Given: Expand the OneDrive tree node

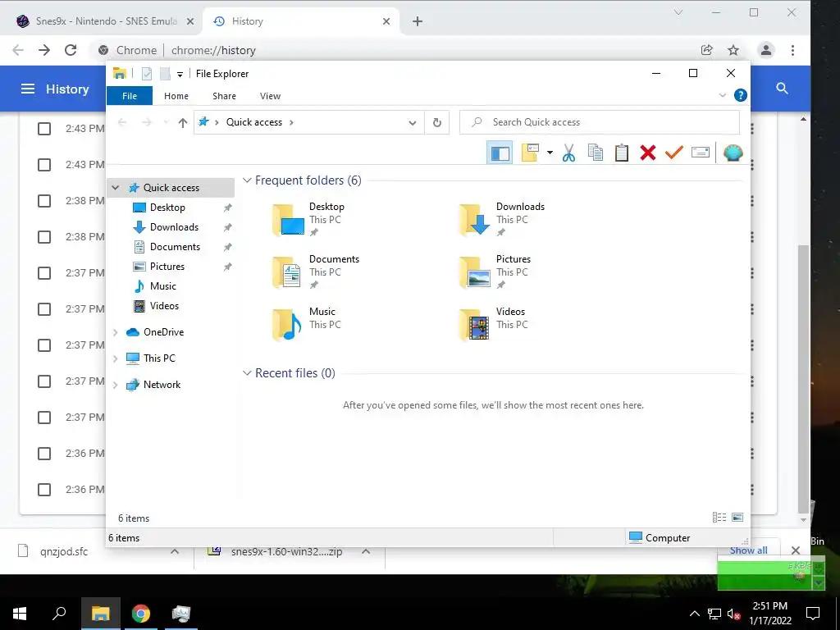Looking at the screenshot, I should pyautogui.click(x=115, y=333).
